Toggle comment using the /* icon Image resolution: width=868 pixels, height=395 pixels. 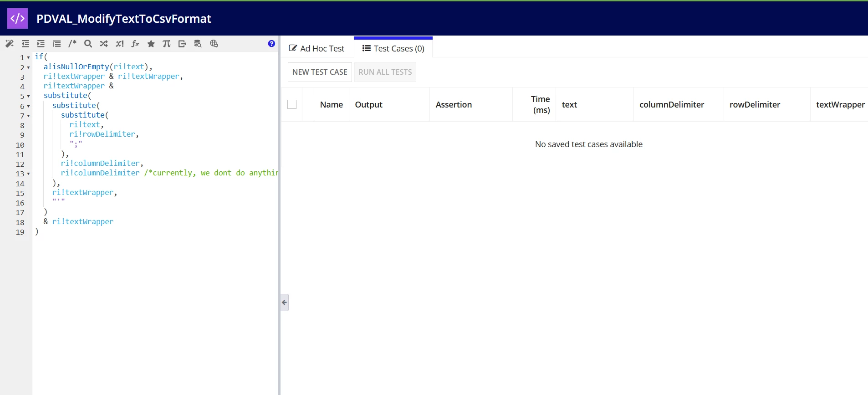point(72,44)
